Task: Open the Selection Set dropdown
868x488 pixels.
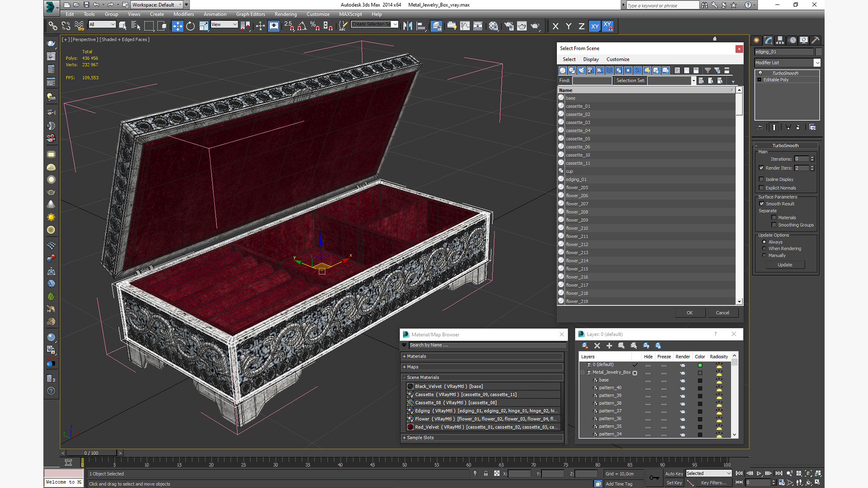Action: click(x=693, y=81)
